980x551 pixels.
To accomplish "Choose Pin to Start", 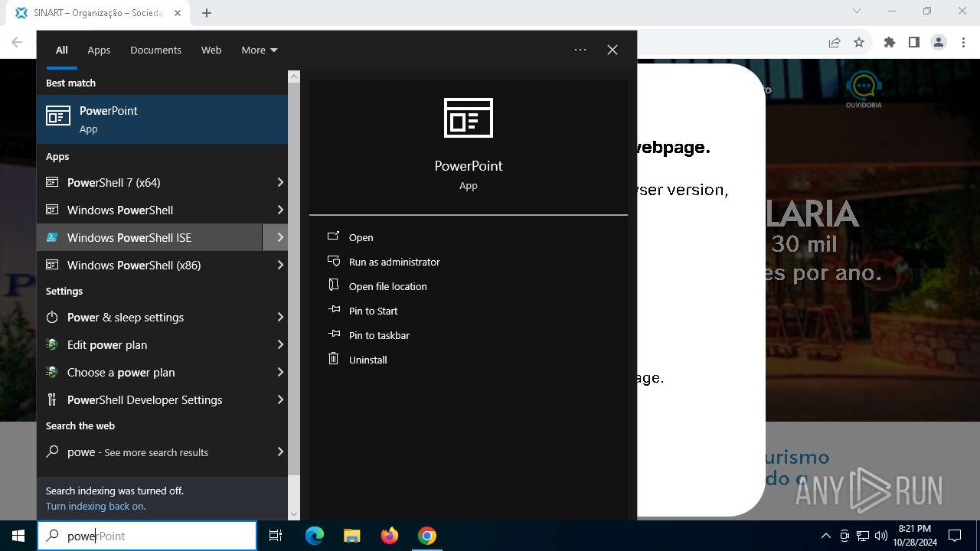I will tap(374, 311).
